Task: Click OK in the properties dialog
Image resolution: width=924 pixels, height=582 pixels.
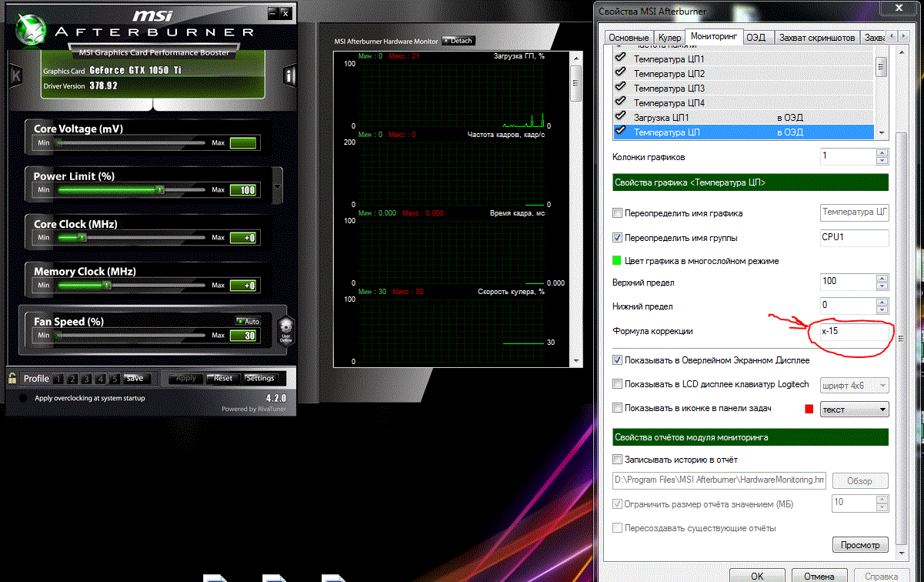Action: [757, 575]
